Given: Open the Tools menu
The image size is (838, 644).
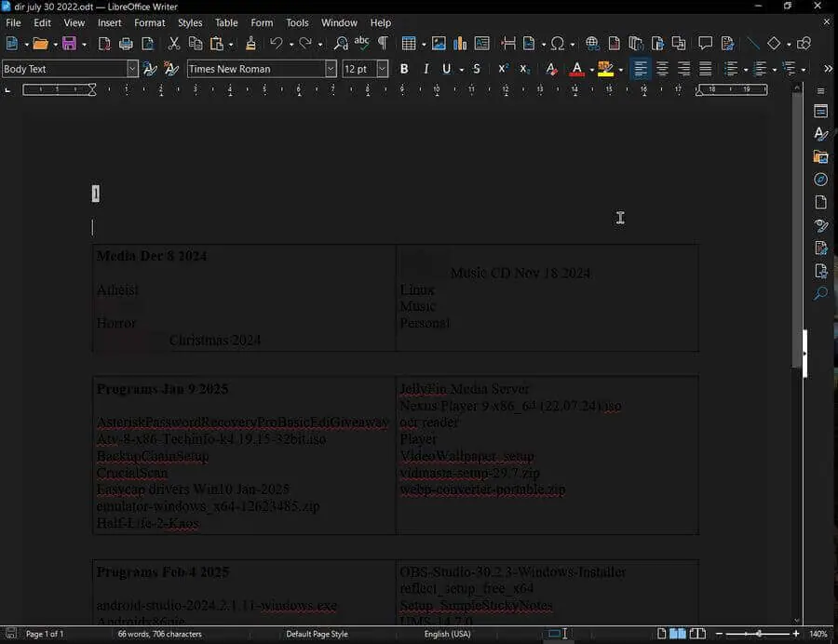Looking at the screenshot, I should (297, 23).
